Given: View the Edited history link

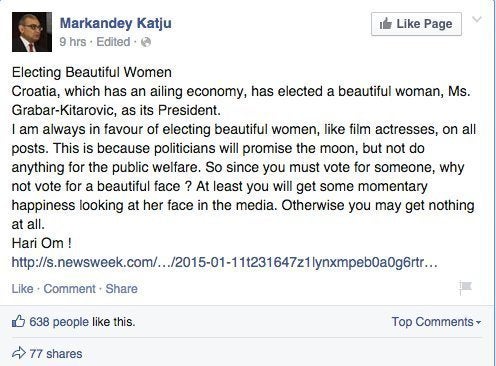Looking at the screenshot, I should [x=113, y=42].
